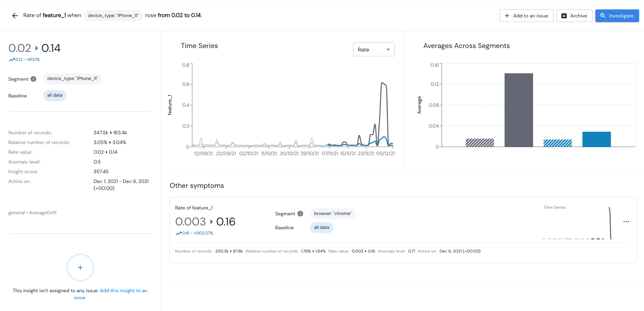This screenshot has height=311, width=644.
Task: Click the Add to an issue button
Action: click(526, 16)
